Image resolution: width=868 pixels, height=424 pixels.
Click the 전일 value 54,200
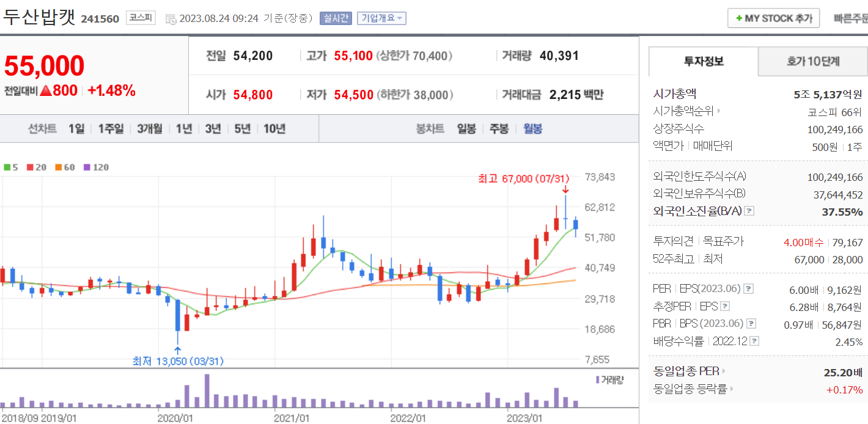(253, 56)
